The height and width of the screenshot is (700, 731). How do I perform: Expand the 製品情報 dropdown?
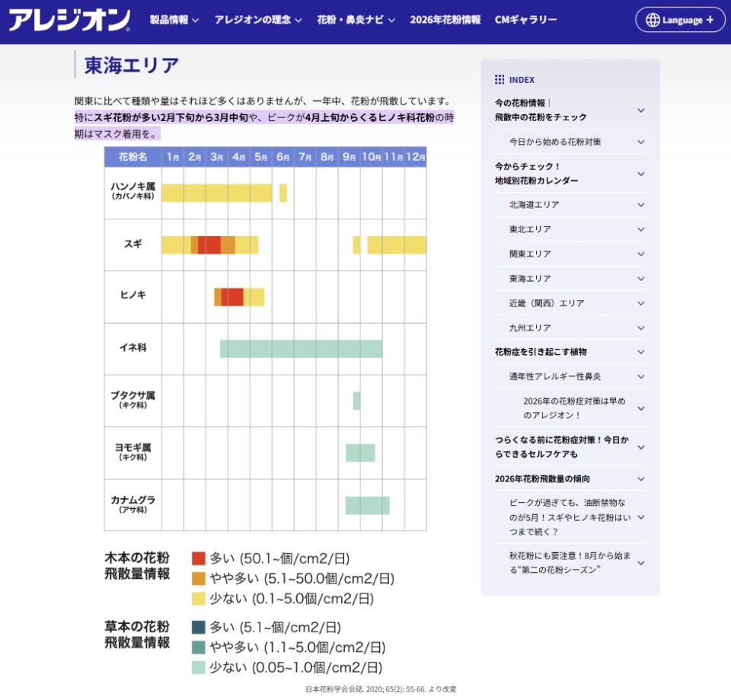coord(175,20)
